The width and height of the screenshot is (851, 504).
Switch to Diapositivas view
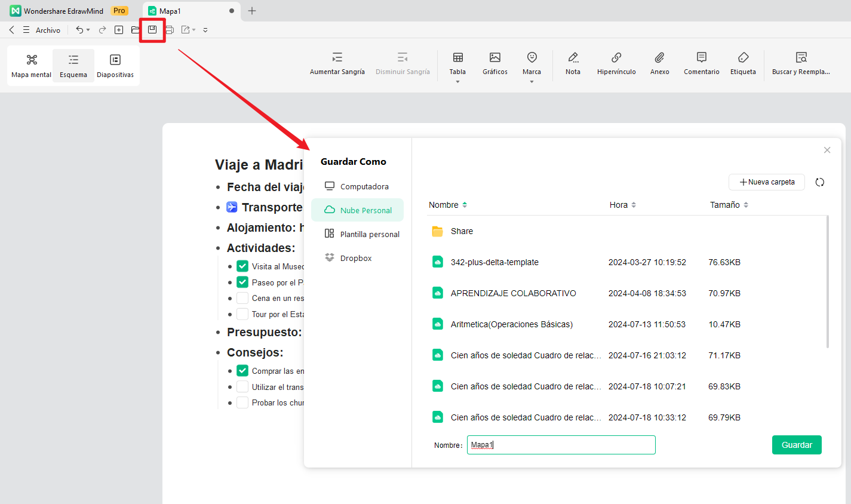coord(115,66)
